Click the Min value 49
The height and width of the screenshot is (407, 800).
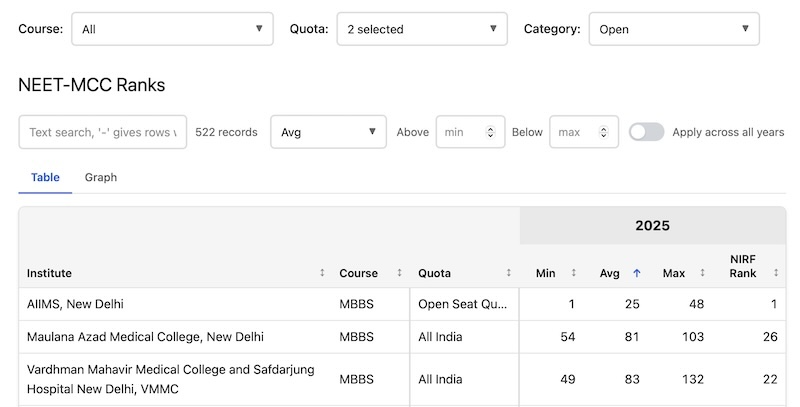568,379
